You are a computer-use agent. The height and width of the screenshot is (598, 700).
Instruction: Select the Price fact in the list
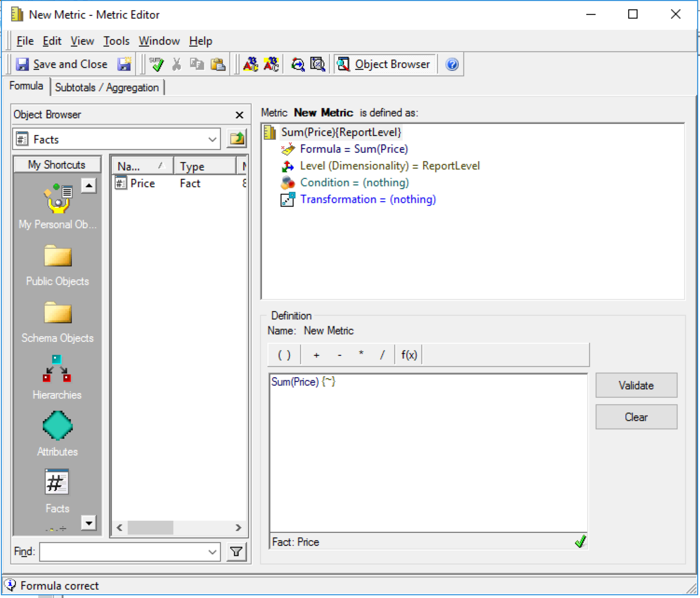pyautogui.click(x=142, y=183)
